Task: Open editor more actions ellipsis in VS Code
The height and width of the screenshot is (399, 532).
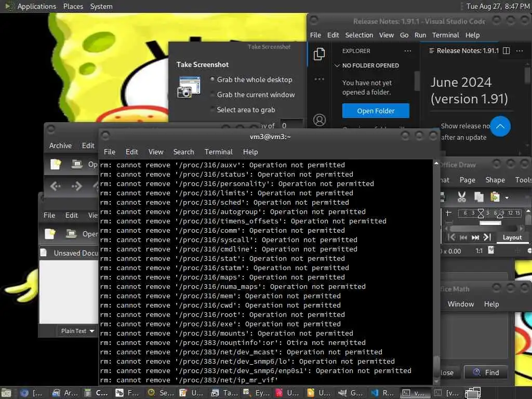Action: click(x=520, y=51)
